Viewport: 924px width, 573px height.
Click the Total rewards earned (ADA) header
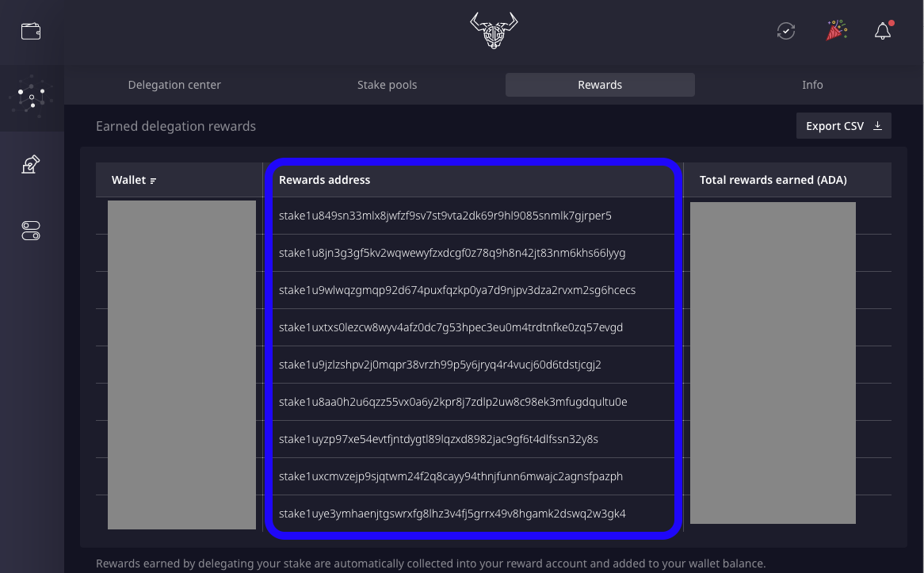click(773, 180)
